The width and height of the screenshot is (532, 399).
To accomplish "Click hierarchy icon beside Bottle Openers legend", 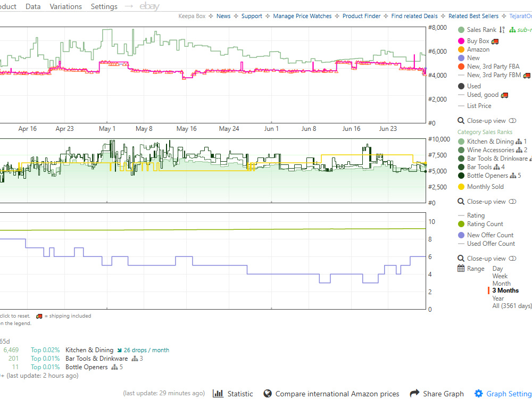I will (x=513, y=176).
